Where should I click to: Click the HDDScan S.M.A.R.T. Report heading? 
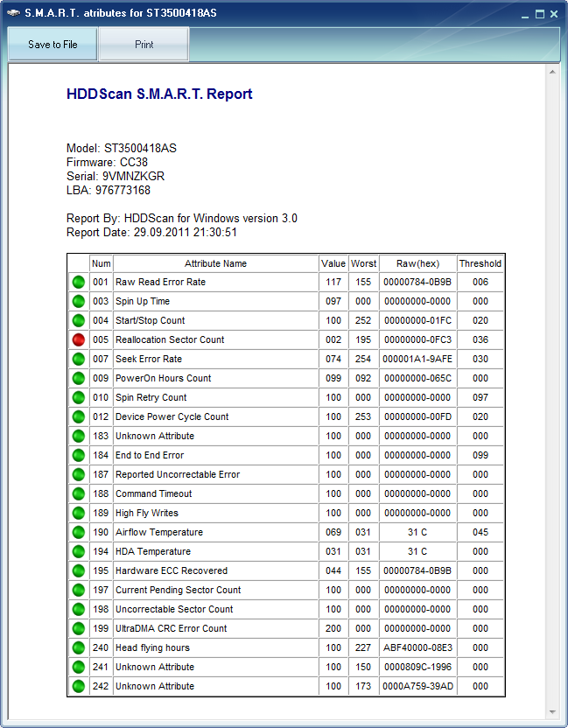click(x=159, y=94)
